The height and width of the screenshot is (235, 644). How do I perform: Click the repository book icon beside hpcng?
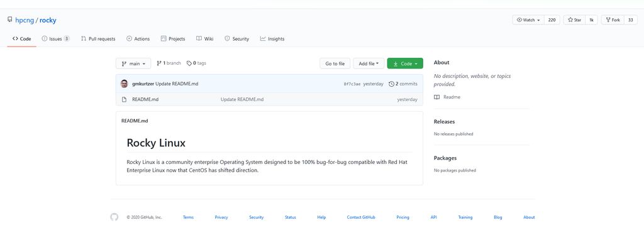(x=10, y=19)
